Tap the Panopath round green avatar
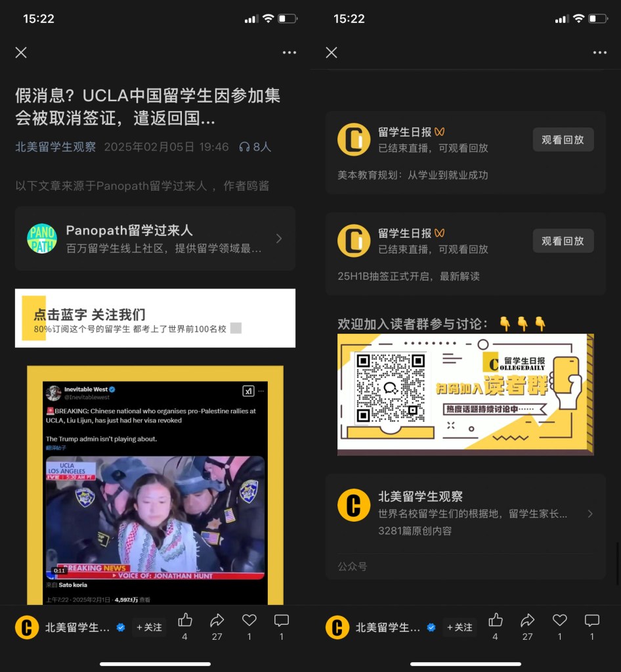Viewport: 621px width, 672px height. tap(42, 238)
